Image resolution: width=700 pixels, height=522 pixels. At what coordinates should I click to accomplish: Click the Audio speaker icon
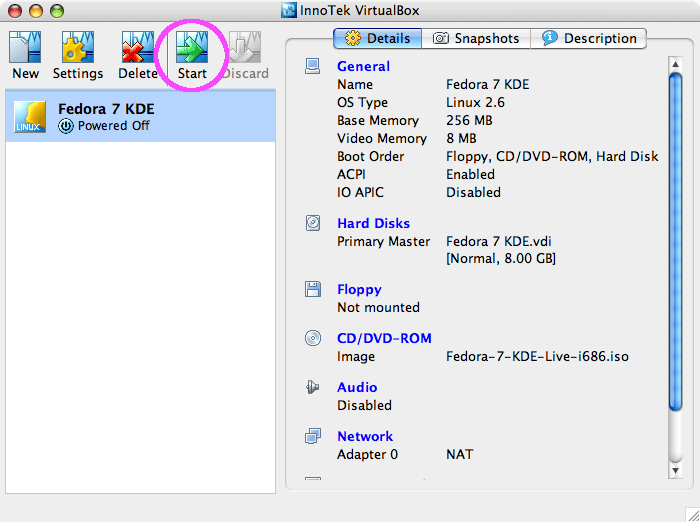coord(313,388)
